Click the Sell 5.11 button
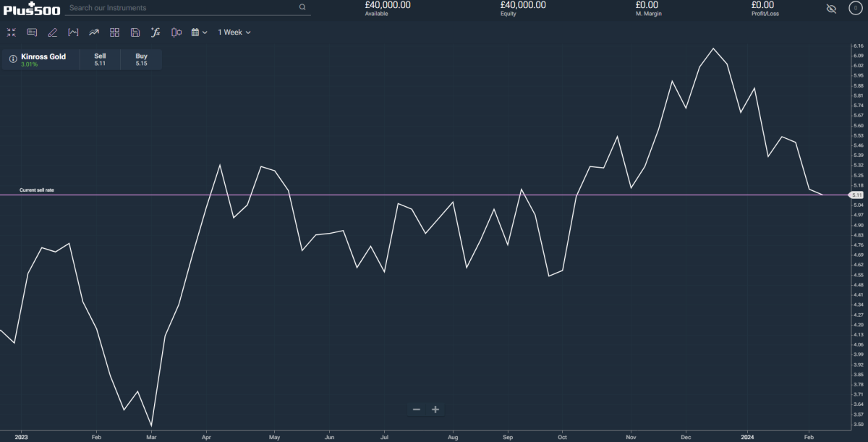Screen dimensions: 868x442 (100, 59)
